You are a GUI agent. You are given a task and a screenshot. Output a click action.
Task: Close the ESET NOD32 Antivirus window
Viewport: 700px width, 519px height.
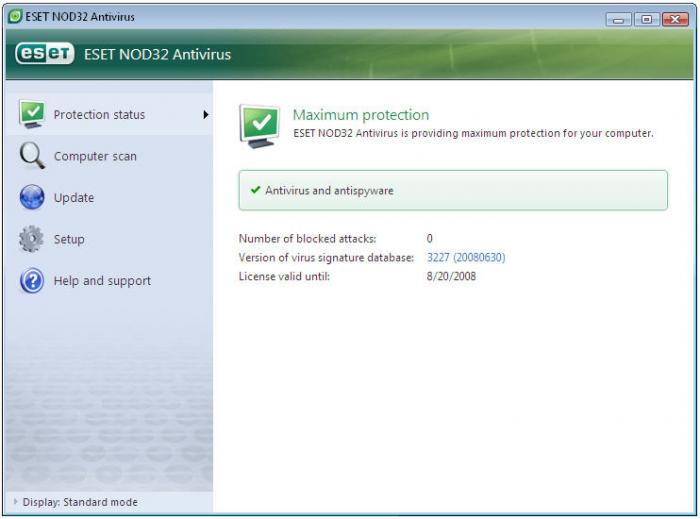tap(675, 19)
